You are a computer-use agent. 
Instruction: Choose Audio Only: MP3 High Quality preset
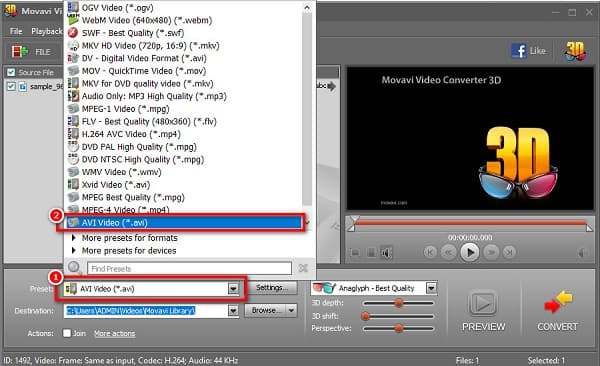click(x=154, y=96)
